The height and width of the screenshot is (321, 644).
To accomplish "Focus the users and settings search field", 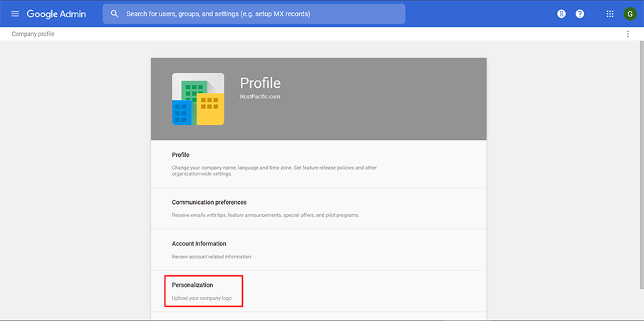I will coord(254,14).
